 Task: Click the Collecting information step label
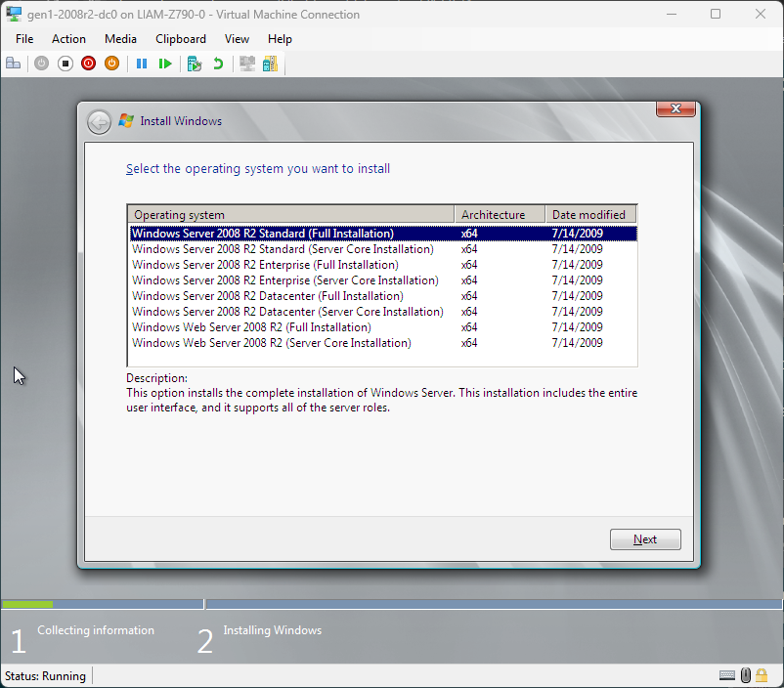tap(96, 630)
